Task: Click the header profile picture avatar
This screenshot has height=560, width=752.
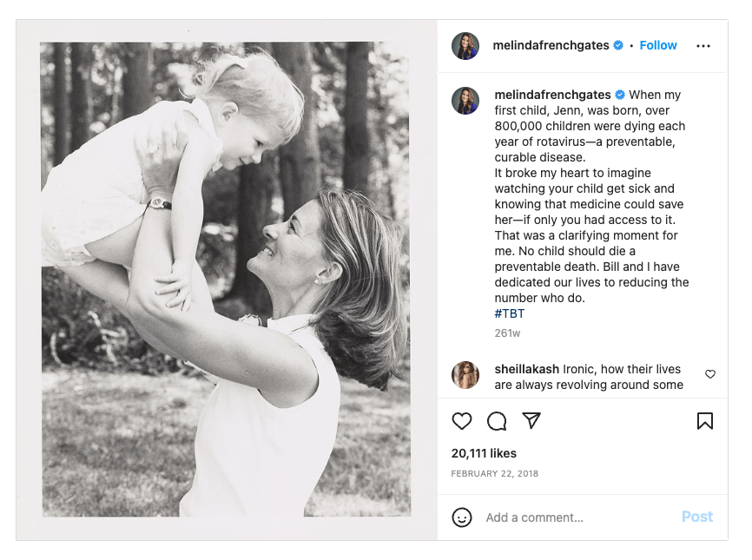Action: pyautogui.click(x=465, y=46)
